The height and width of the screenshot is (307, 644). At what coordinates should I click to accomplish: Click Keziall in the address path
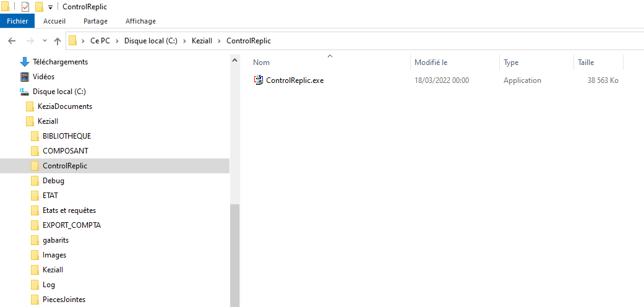pos(202,41)
